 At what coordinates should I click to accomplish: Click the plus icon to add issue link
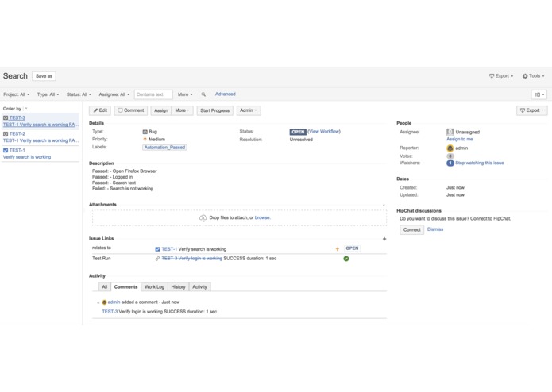click(384, 239)
